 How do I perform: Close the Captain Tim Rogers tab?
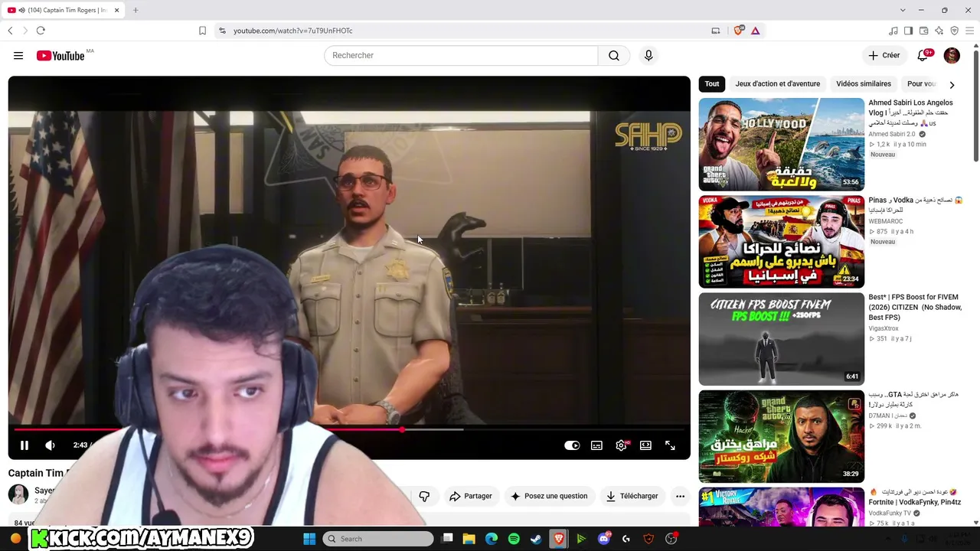118,10
